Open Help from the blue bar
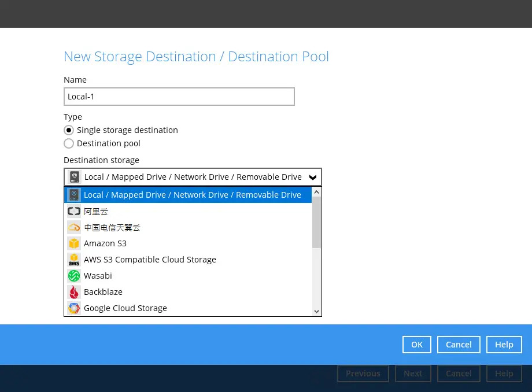The image size is (532, 392). click(x=504, y=345)
